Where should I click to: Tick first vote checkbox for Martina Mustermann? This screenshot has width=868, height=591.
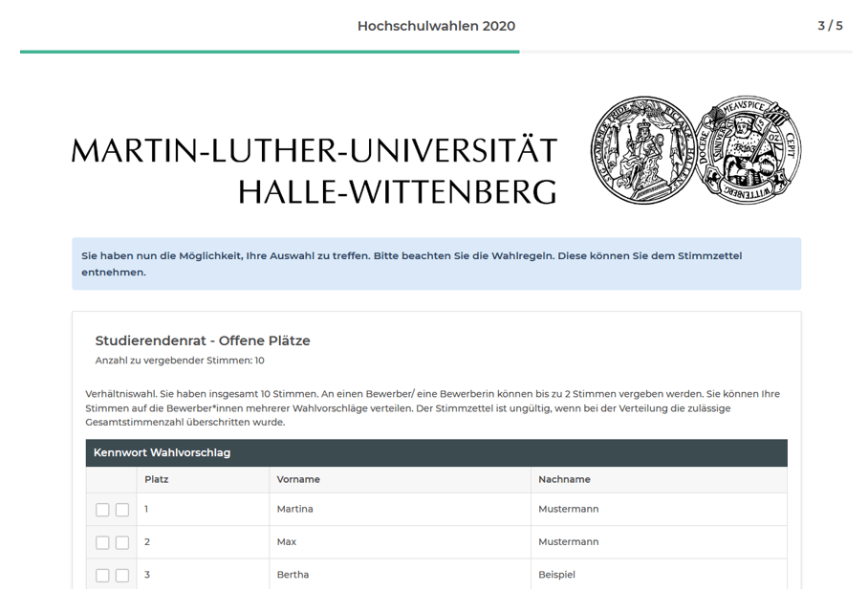(102, 510)
